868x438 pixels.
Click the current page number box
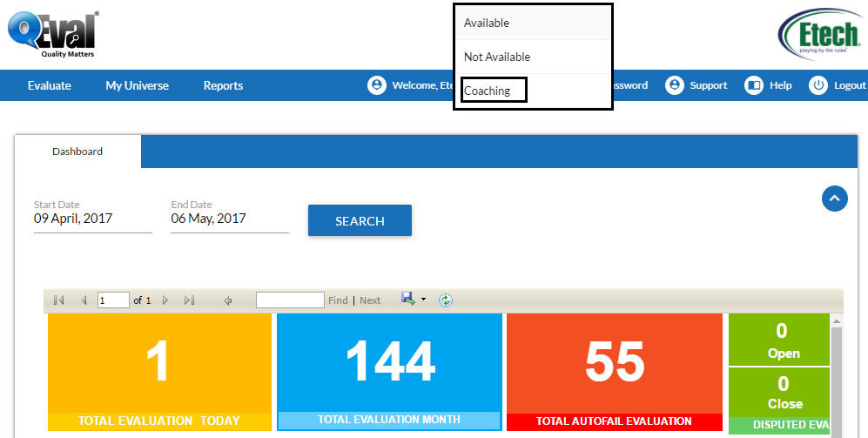(x=113, y=300)
